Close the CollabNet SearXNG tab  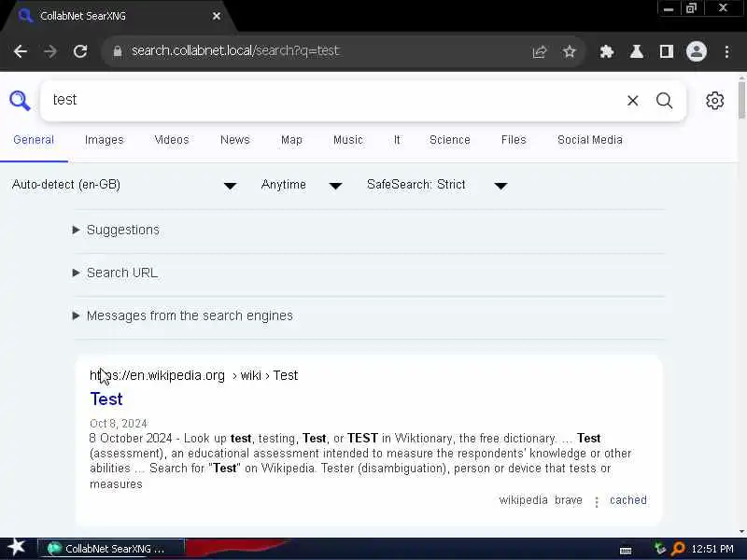click(x=217, y=16)
